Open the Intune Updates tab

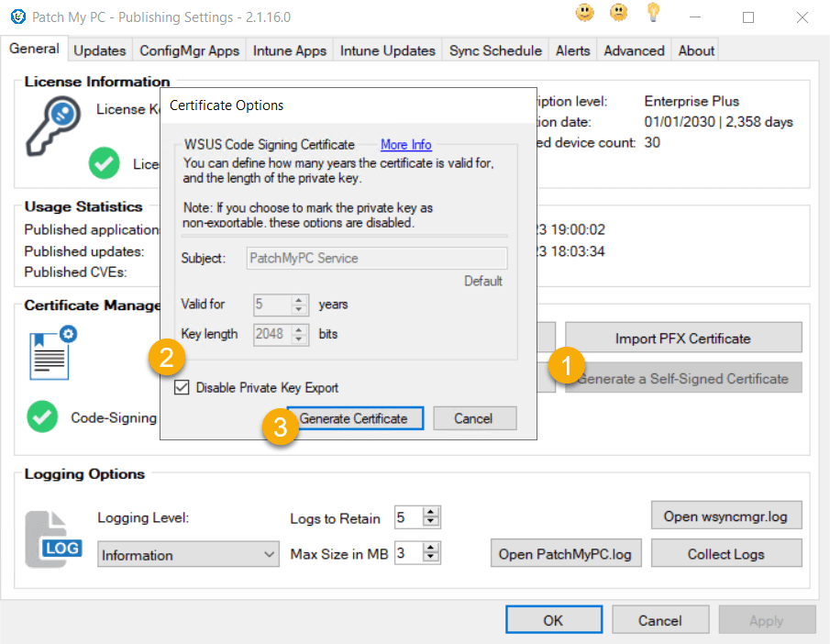(387, 50)
